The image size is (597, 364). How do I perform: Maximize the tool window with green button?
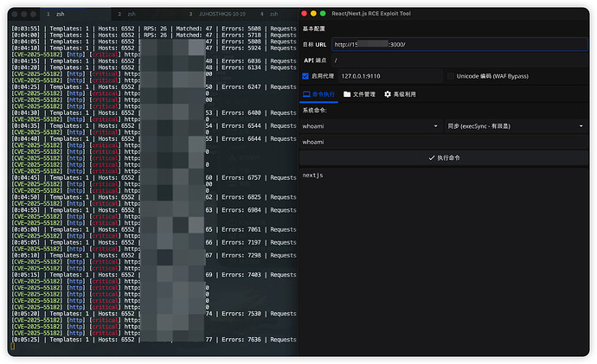coord(324,14)
